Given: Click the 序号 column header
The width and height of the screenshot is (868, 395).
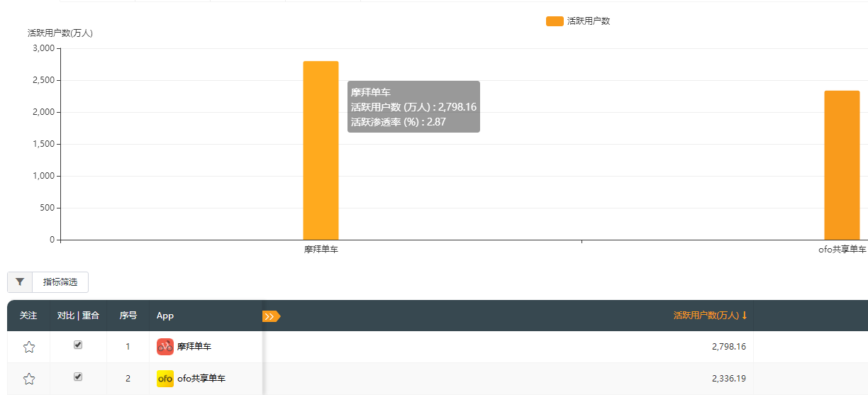Looking at the screenshot, I should (x=128, y=316).
